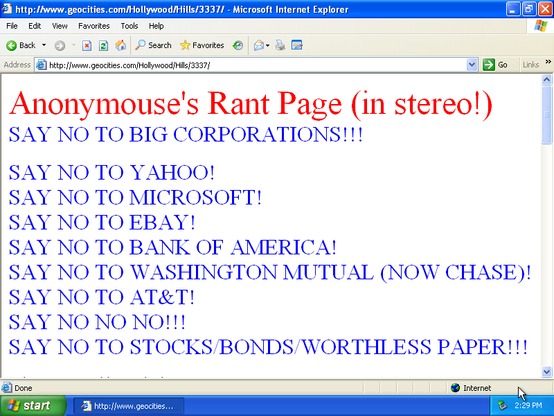Click the vertical scrollbar thumb
554x416 pixels.
pyautogui.click(x=547, y=115)
